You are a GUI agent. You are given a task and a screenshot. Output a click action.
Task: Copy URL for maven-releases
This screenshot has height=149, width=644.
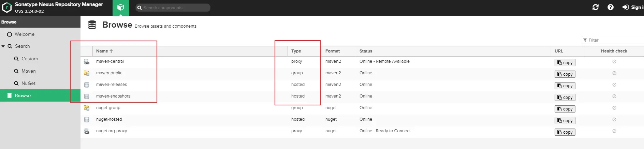[x=565, y=86]
